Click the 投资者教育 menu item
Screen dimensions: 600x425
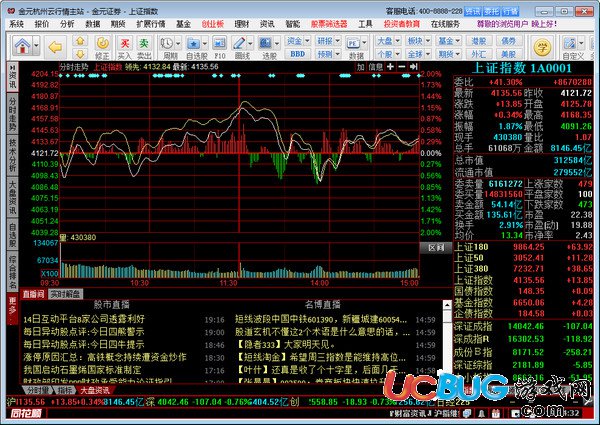[401, 24]
